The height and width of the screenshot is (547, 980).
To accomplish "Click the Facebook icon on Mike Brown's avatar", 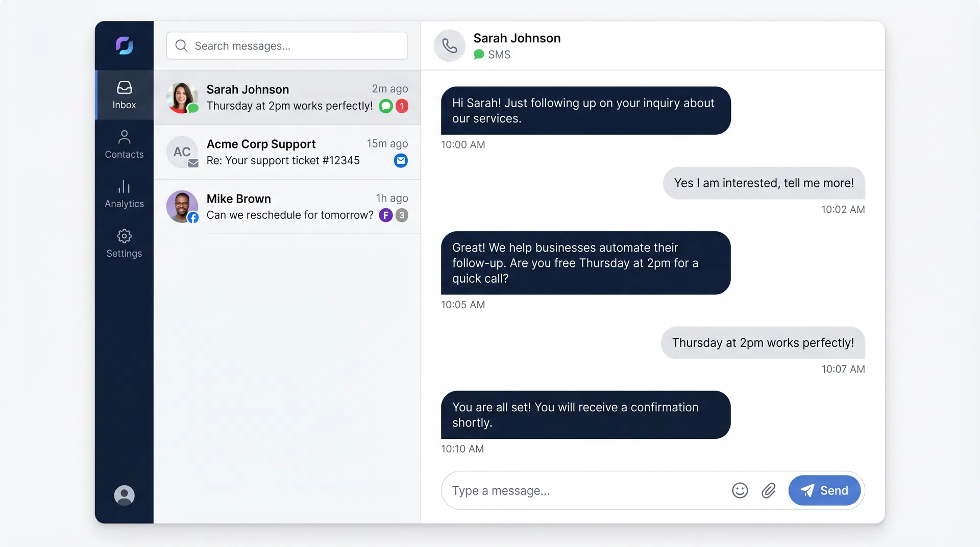I will 193,217.
